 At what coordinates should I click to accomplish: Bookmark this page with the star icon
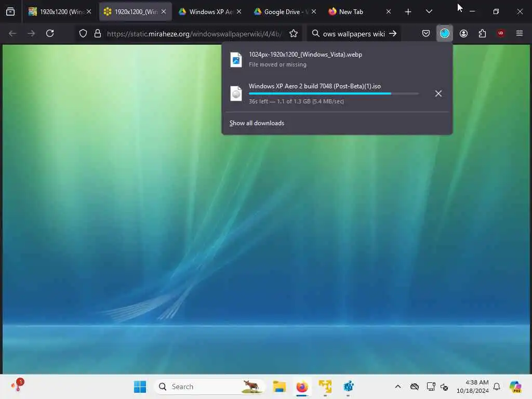(x=294, y=33)
